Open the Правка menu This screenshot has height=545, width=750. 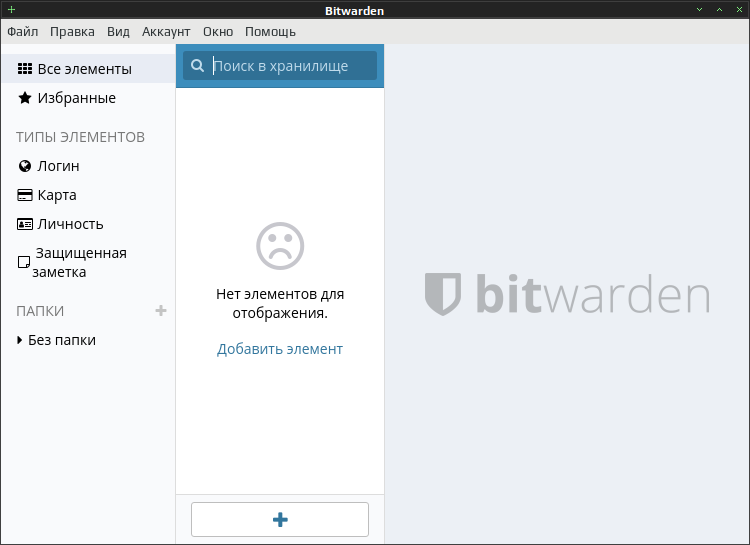72,32
